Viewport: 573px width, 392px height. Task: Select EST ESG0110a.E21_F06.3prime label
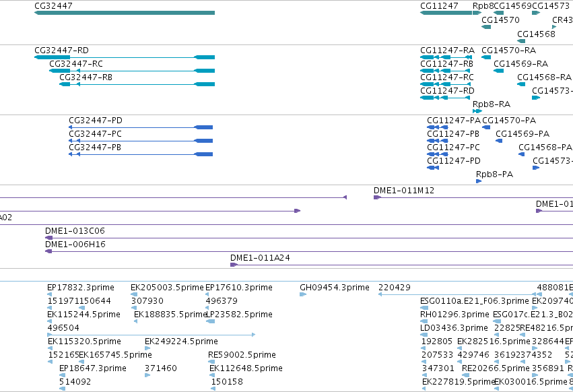point(474,301)
